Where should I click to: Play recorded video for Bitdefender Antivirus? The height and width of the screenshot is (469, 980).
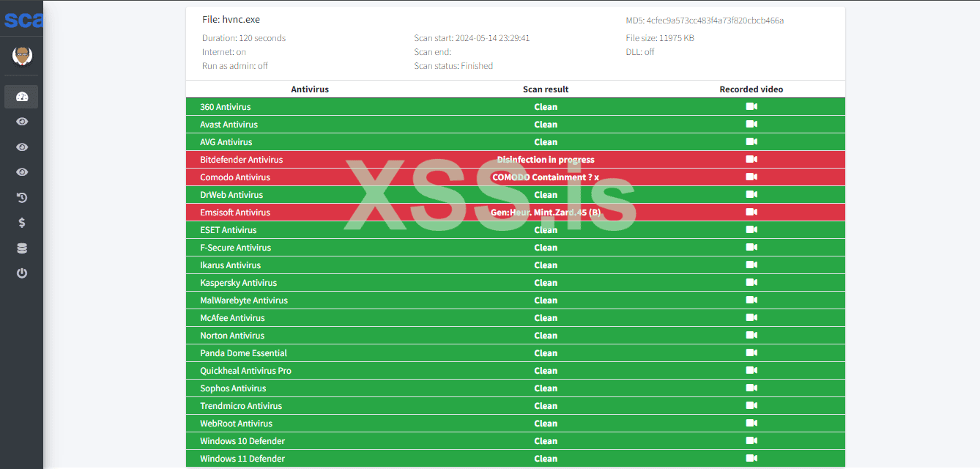(x=751, y=159)
